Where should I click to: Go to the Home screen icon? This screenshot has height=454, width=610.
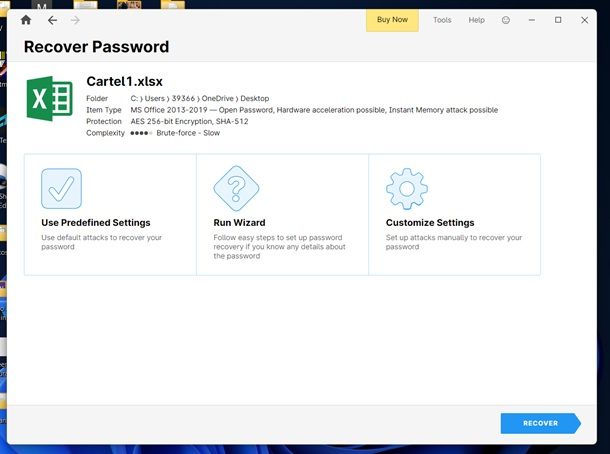[26, 20]
